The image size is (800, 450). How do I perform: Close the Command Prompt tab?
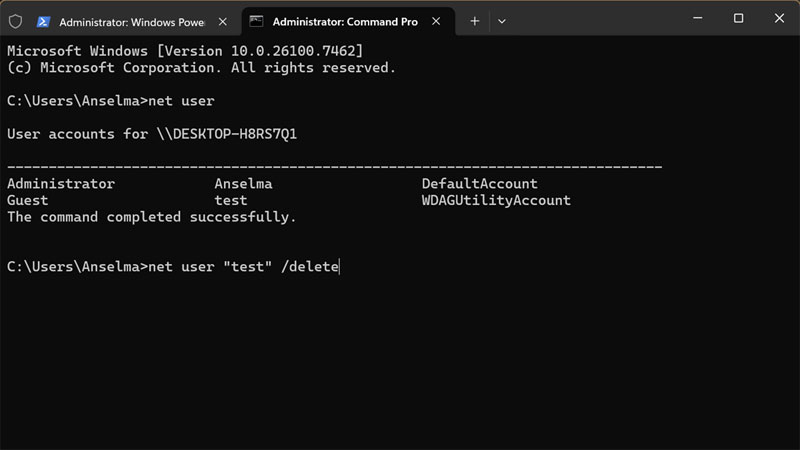pos(437,20)
